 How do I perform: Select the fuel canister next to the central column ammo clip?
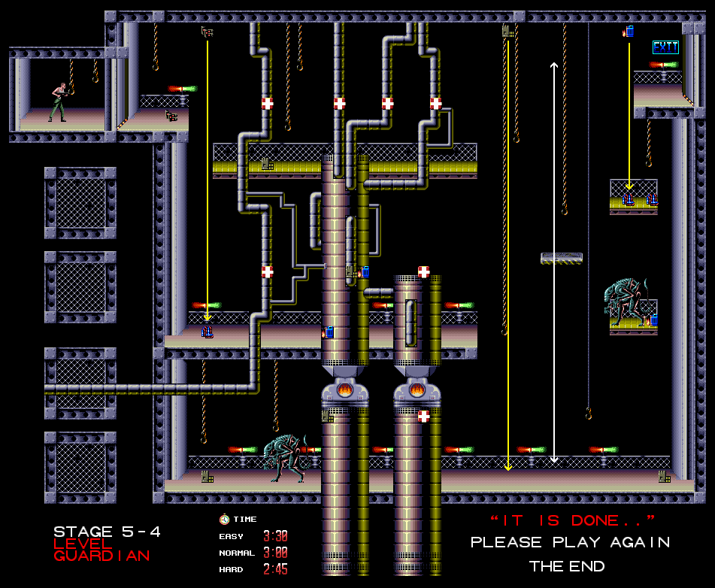point(364,272)
